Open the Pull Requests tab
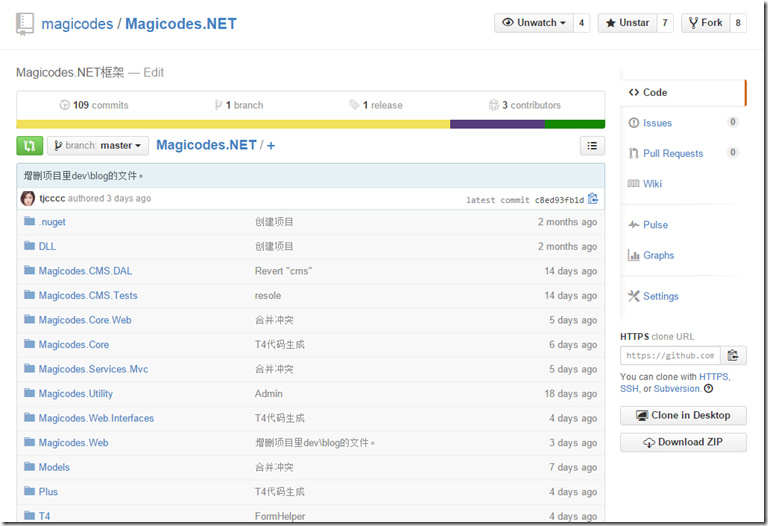The height and width of the screenshot is (526, 768). click(x=673, y=153)
